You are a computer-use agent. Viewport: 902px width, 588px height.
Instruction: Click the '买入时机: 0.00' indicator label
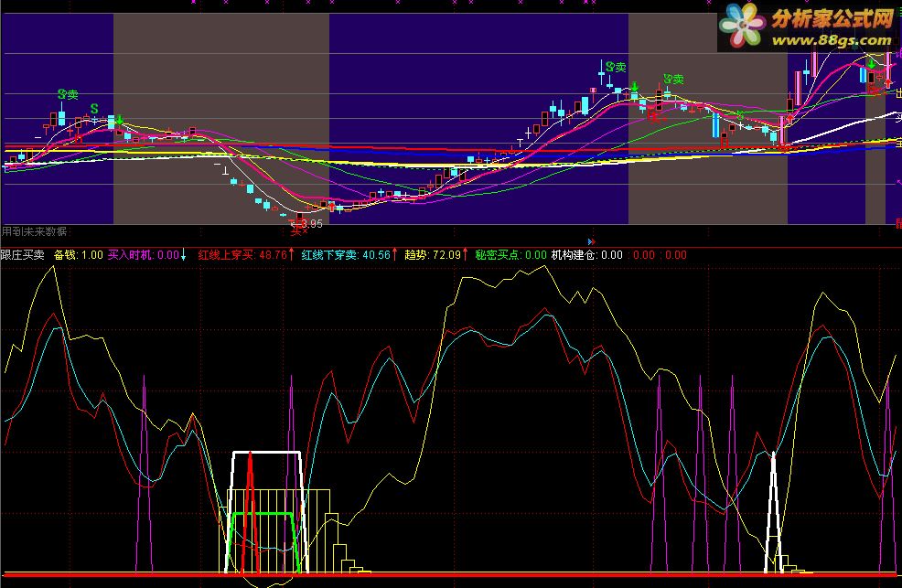(x=144, y=254)
